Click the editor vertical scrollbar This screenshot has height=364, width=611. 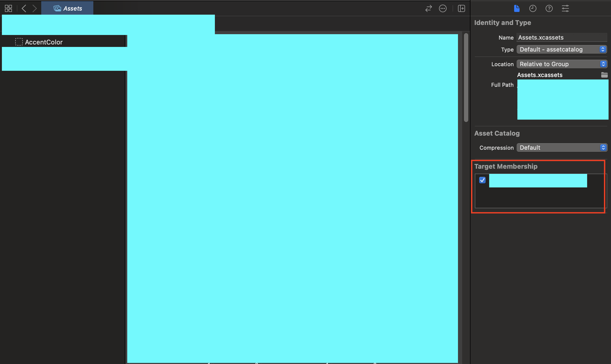466,77
